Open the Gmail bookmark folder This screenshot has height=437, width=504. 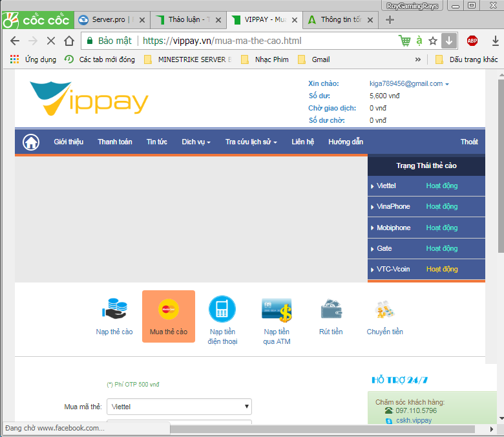[314, 59]
